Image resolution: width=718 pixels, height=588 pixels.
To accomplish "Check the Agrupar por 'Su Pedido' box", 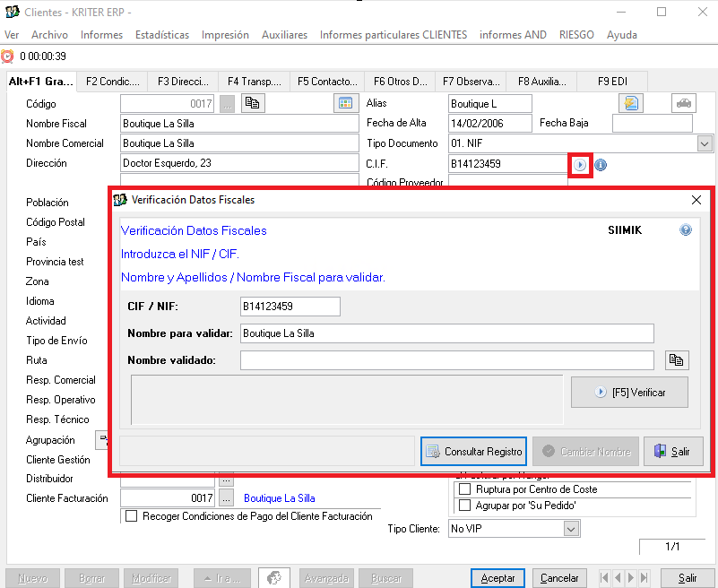I will [x=464, y=504].
